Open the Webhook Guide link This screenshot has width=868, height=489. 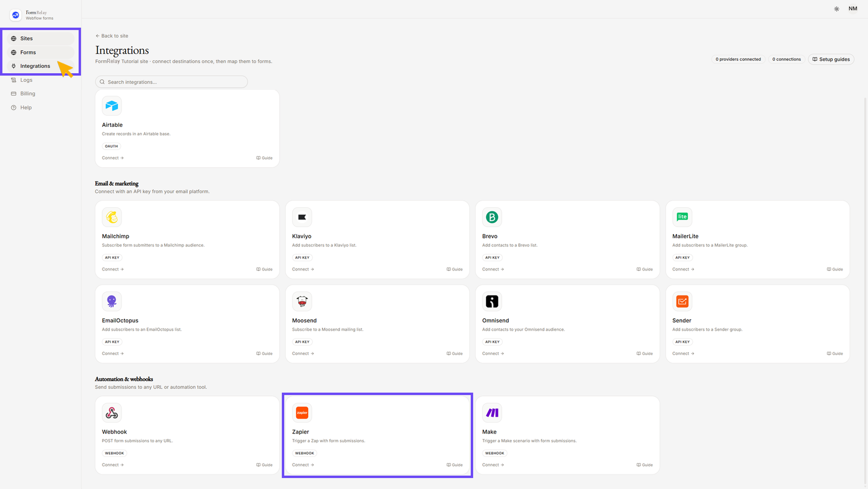[x=265, y=465]
